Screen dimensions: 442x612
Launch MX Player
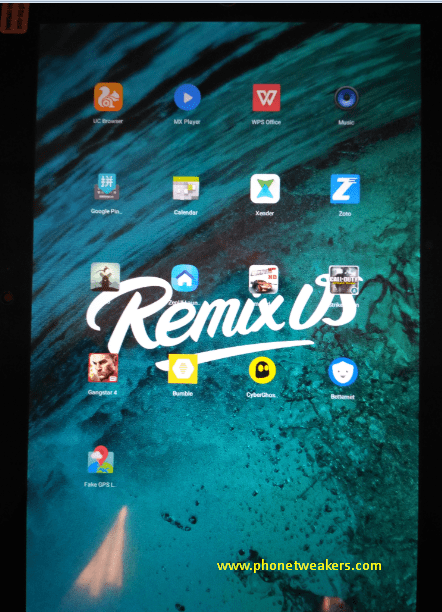187,97
